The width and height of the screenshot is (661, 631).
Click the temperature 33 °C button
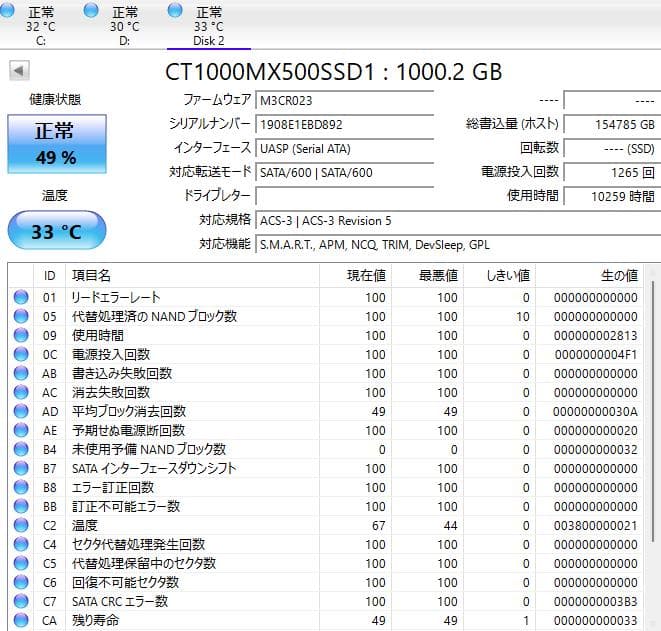57,231
